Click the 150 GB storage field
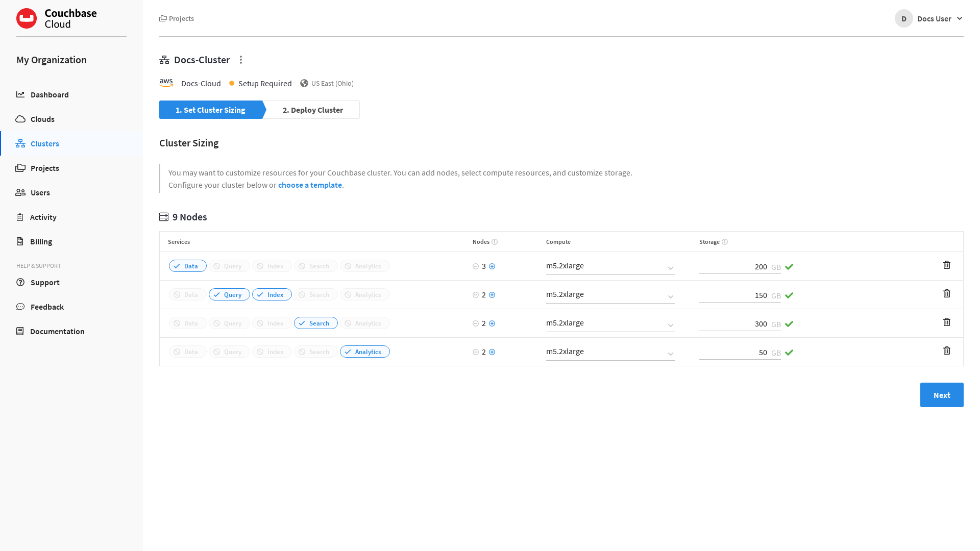The width and height of the screenshot is (980, 551). point(740,295)
